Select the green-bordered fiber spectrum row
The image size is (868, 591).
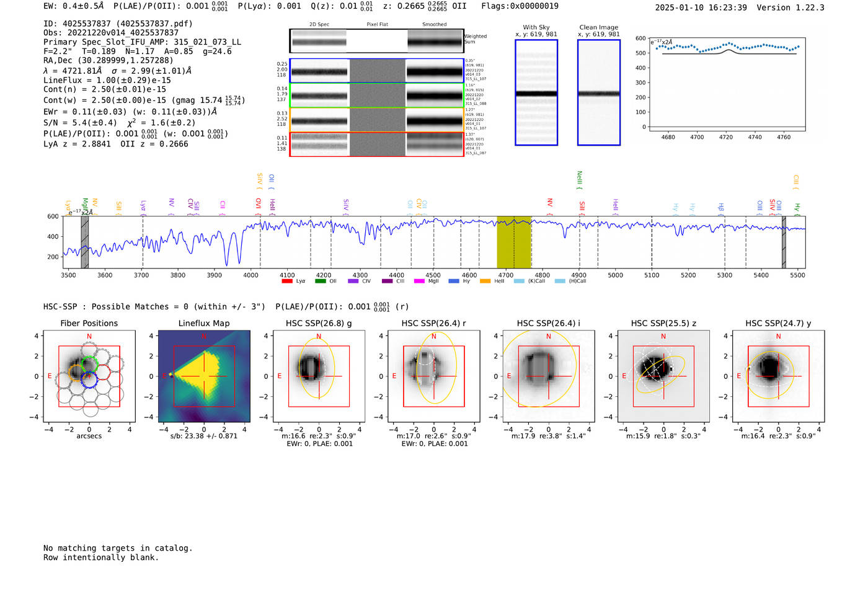click(377, 96)
